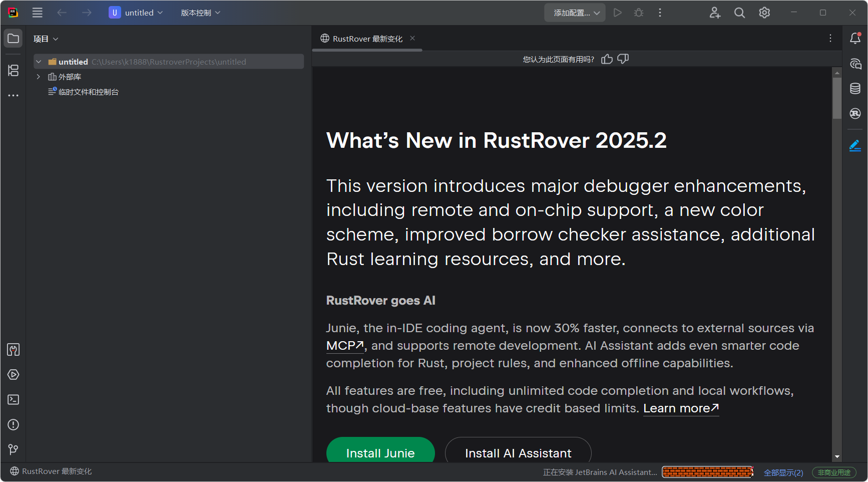This screenshot has width=868, height=482.
Task: Select 临时文件和控制台 tree item
Action: tap(84, 92)
